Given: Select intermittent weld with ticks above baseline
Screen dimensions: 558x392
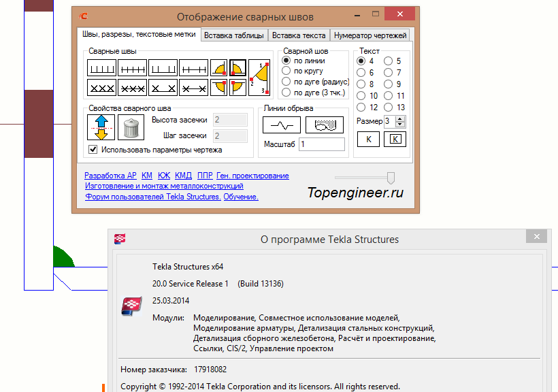Looking at the screenshot, I should point(163,67).
